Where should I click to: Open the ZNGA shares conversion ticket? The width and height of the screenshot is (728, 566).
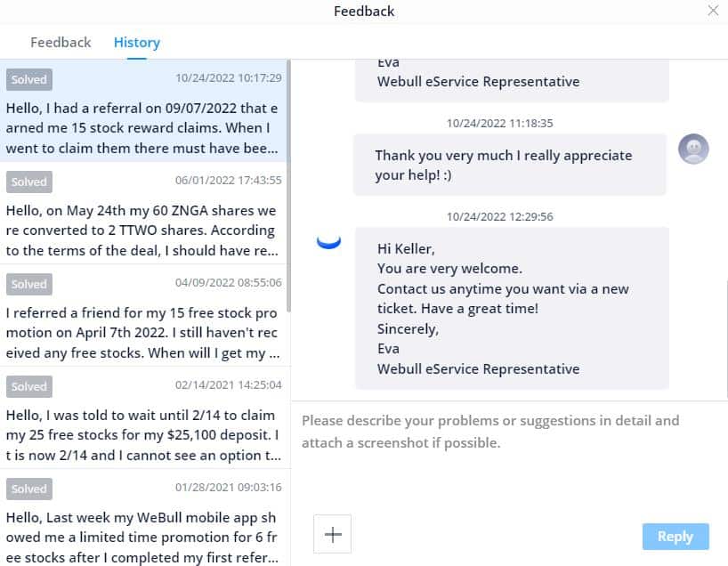tap(142, 230)
